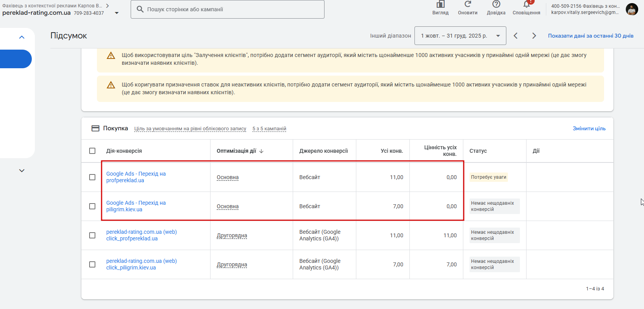Click Показати дані за останні 30 днів
Viewport: 644px width, 309px height.
click(x=590, y=36)
